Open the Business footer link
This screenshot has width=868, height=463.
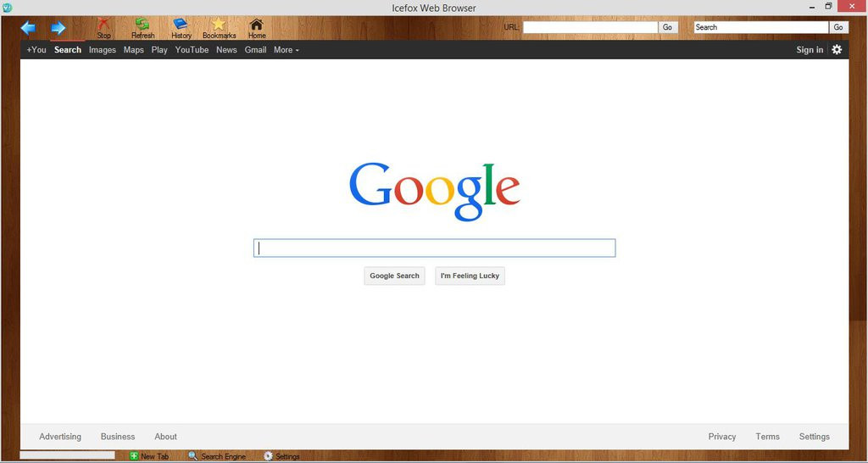[117, 437]
